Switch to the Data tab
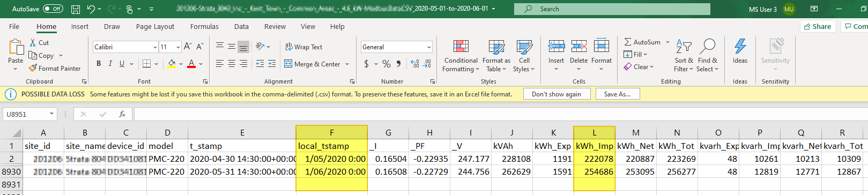The image size is (868, 195). (x=241, y=26)
